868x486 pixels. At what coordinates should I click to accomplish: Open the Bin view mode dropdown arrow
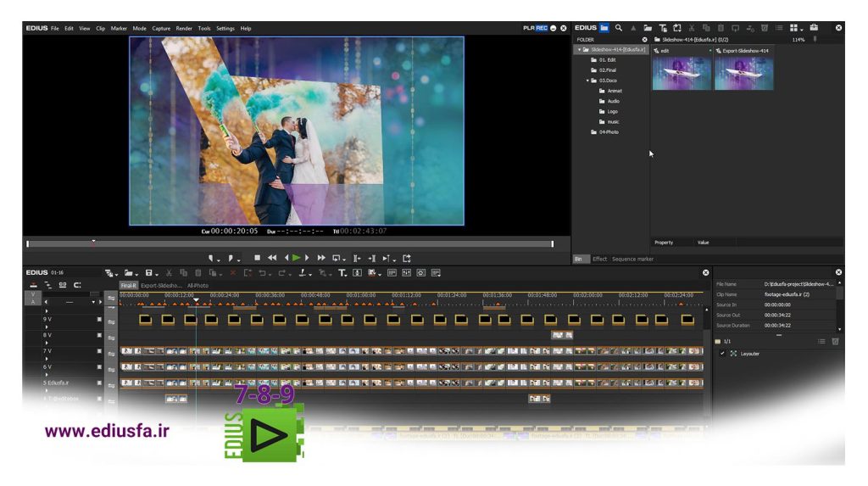[802, 30]
